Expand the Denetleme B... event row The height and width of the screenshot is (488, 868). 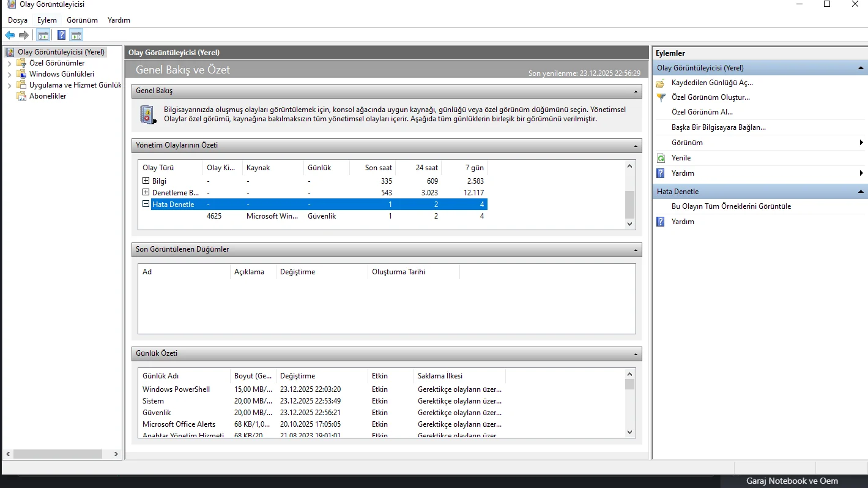[146, 192]
